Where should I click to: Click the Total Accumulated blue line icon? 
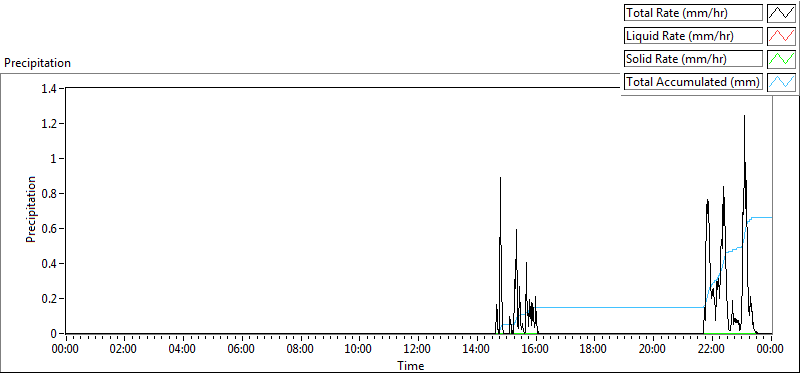pyautogui.click(x=782, y=82)
